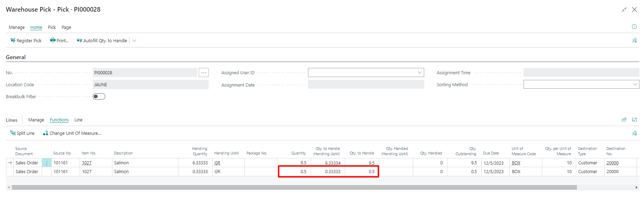Collapse the page with the shrink icon
This screenshot has height=202, width=644.
624,10
